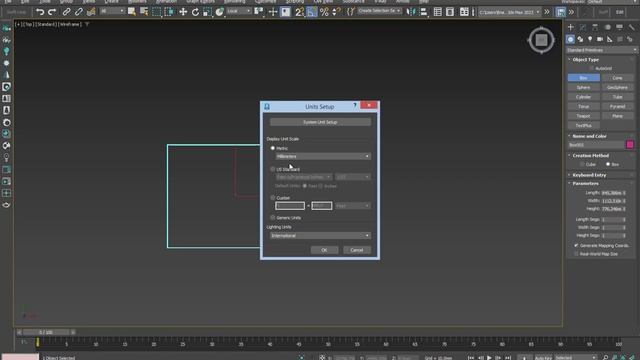Click Use Pivot Point Center icon
Screen dimensions: 640x360
258,12
